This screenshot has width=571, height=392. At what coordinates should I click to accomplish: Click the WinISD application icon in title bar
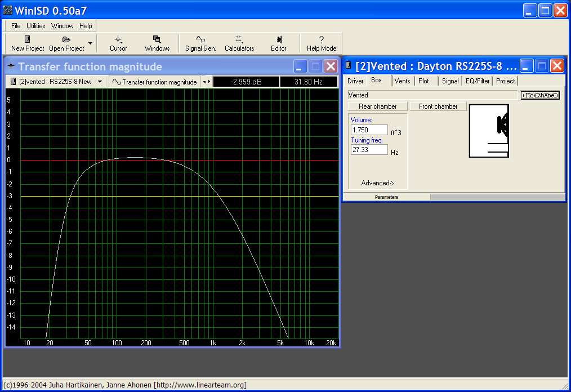(8, 10)
